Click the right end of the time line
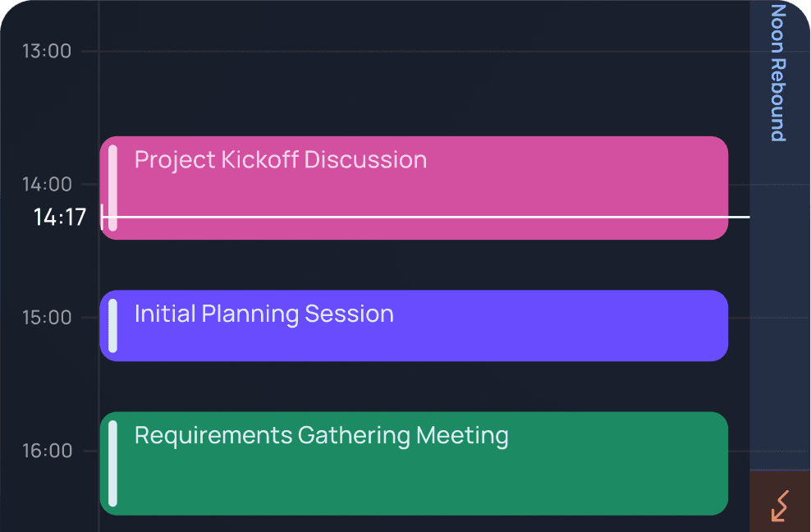 click(x=747, y=218)
